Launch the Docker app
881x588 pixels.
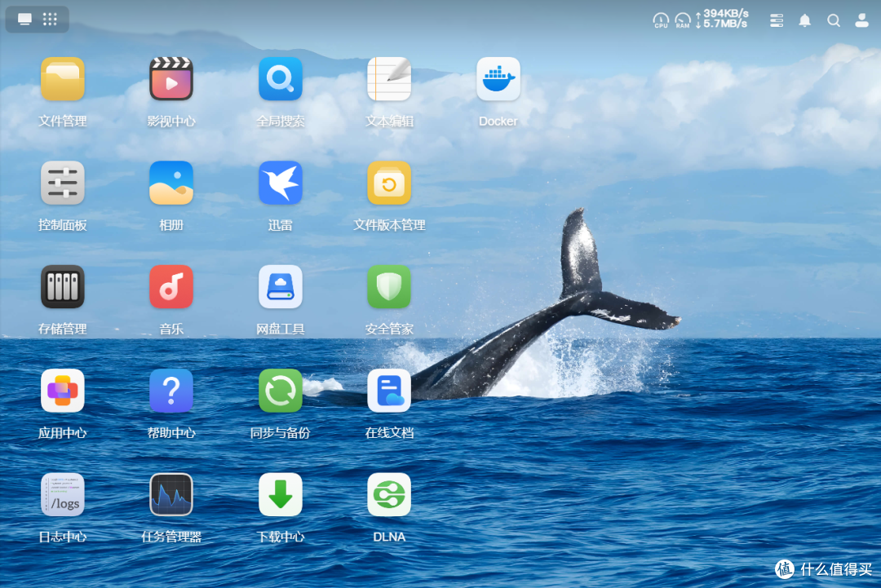coord(498,78)
